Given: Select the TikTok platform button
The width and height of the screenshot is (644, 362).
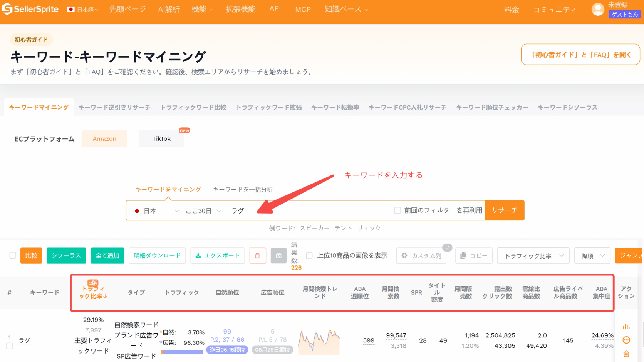Looking at the screenshot, I should click(x=161, y=139).
